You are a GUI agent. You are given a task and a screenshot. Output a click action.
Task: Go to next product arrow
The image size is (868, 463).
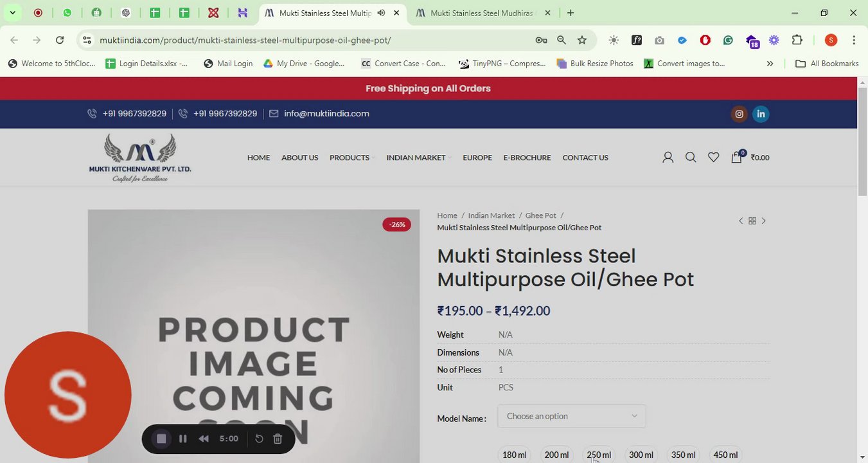tap(764, 221)
